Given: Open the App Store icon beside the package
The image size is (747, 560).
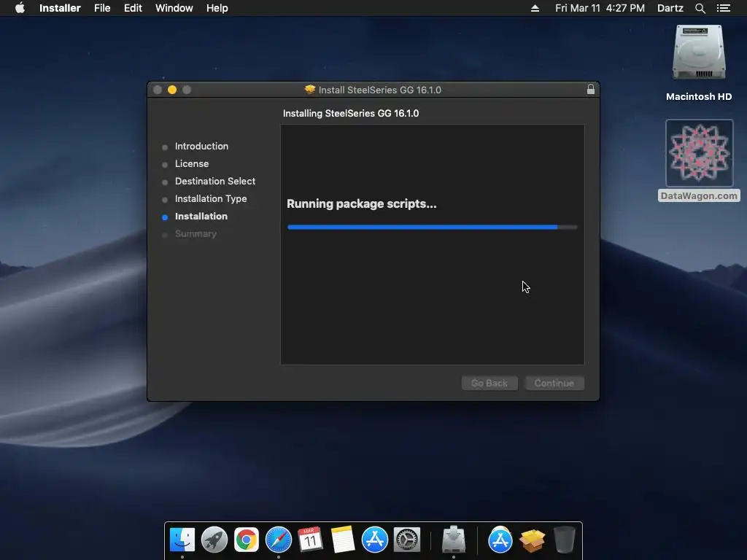Looking at the screenshot, I should 500,540.
